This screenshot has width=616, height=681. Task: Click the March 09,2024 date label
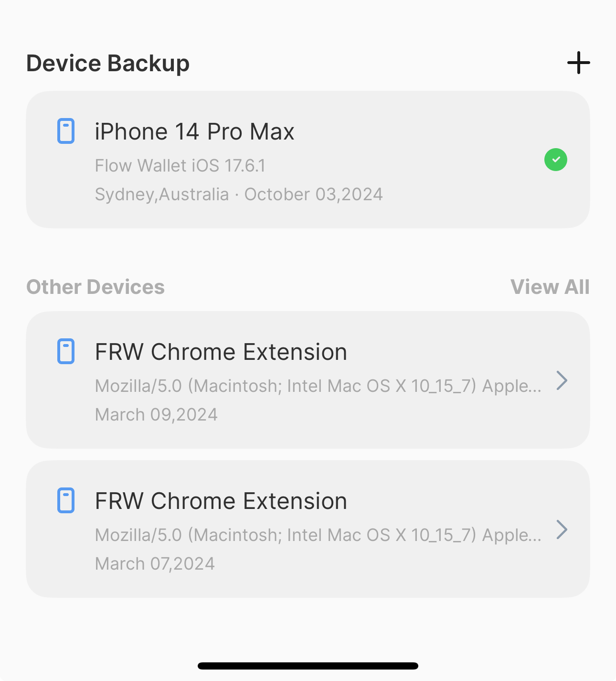(x=156, y=415)
